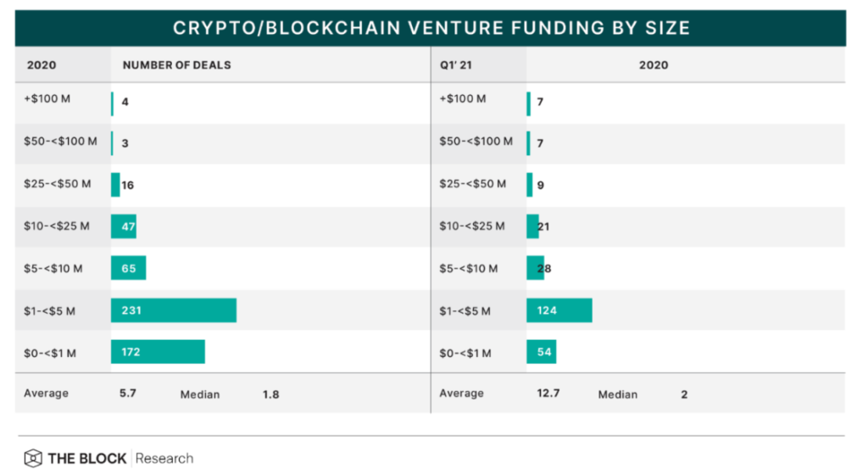Viewport: 868px width, 469px height.
Task: Click the left panel's '2020' header label
Action: coord(42,65)
